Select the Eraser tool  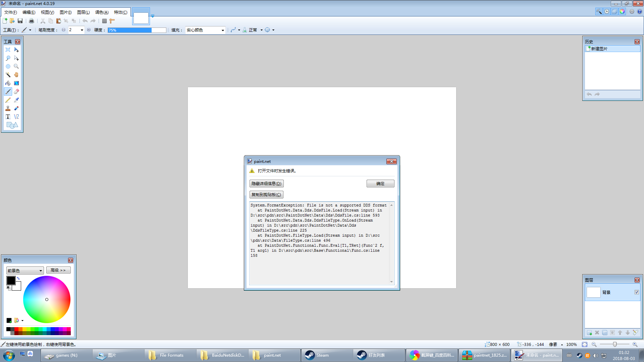click(x=16, y=92)
